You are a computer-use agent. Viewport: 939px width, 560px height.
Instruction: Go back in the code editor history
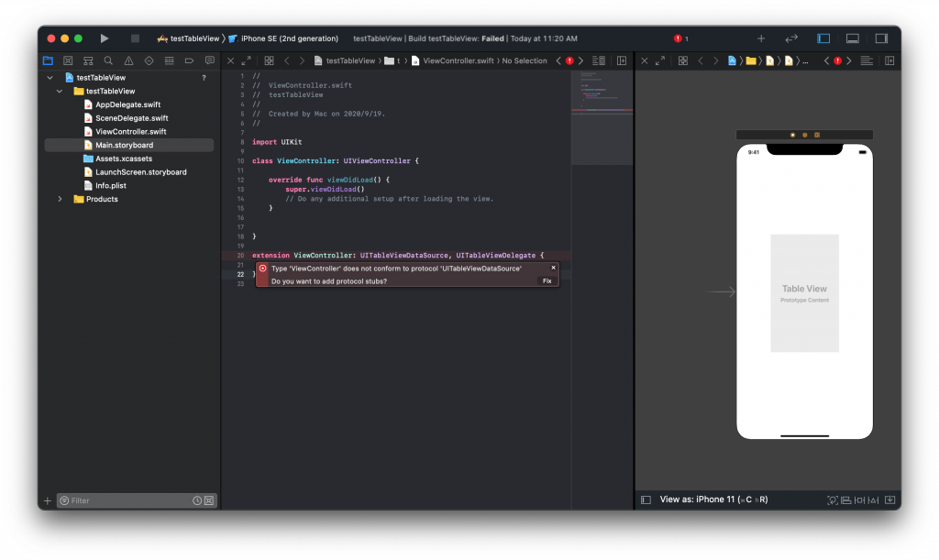(x=287, y=60)
